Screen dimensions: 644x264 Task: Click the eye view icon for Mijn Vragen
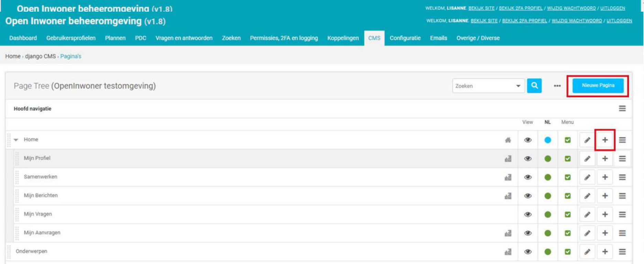[528, 215]
